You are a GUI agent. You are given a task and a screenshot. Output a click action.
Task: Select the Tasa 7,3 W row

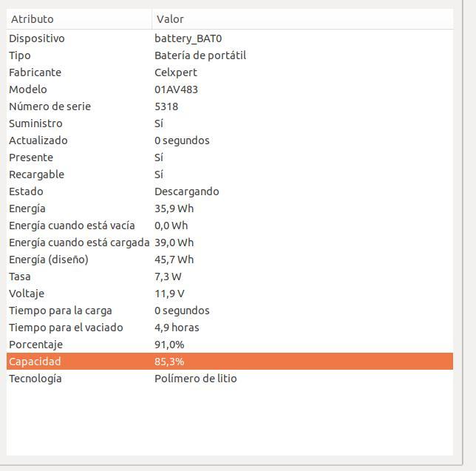click(x=230, y=277)
